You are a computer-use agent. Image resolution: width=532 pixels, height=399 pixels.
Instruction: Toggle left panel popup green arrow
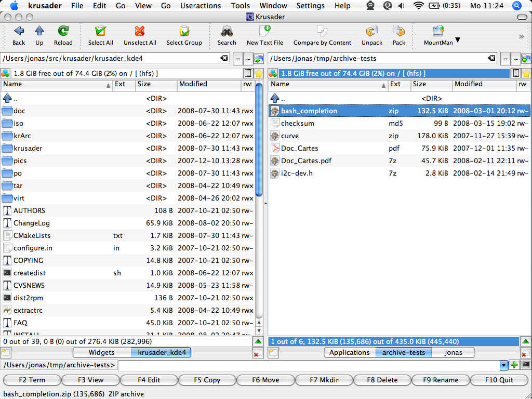(258, 342)
